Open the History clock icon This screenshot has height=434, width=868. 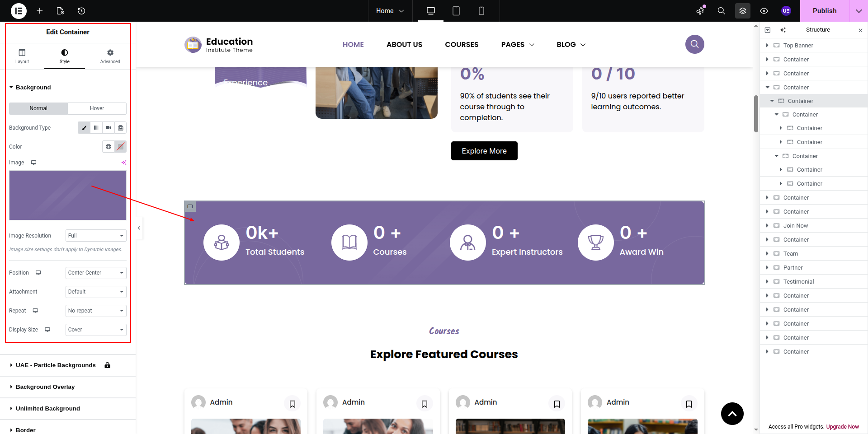click(81, 11)
